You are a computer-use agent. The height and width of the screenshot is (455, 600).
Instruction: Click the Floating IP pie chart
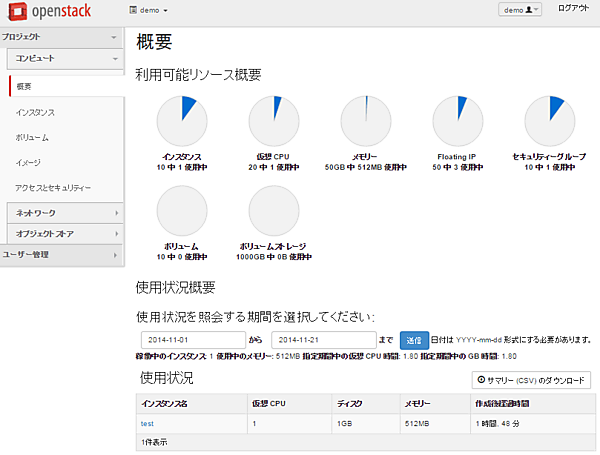[456, 120]
